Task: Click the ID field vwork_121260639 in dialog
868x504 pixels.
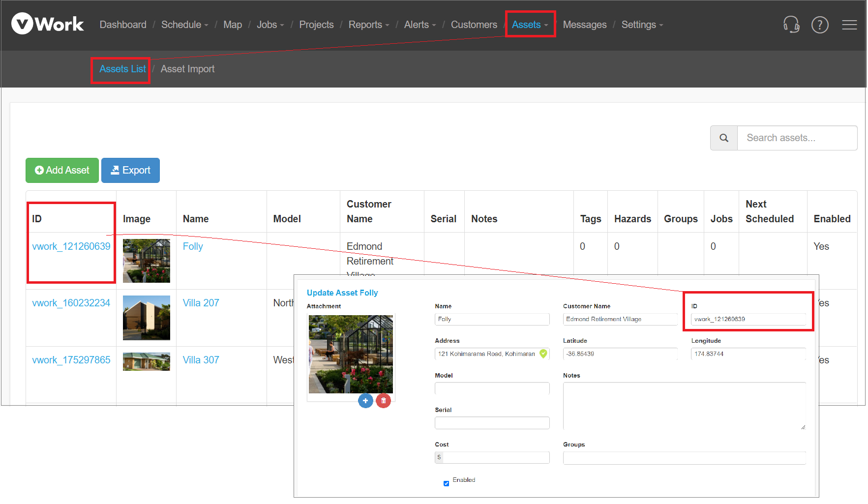Action: coord(748,319)
